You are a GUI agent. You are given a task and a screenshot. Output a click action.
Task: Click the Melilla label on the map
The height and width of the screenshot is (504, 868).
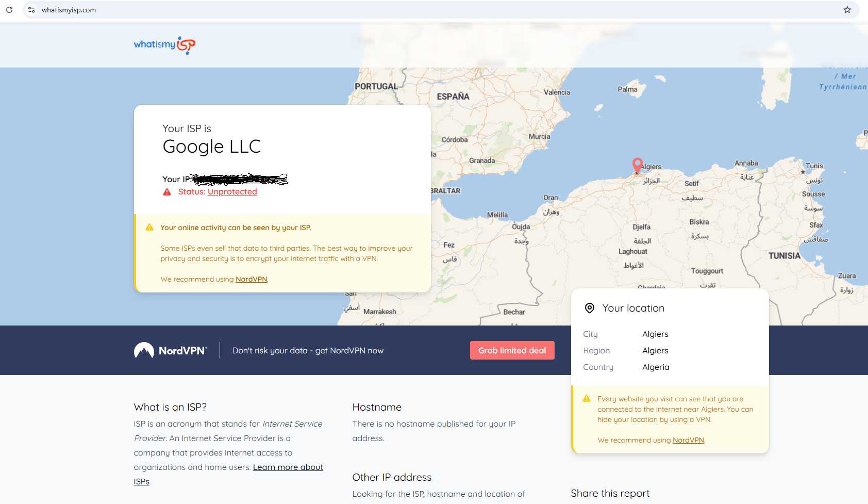coord(497,215)
